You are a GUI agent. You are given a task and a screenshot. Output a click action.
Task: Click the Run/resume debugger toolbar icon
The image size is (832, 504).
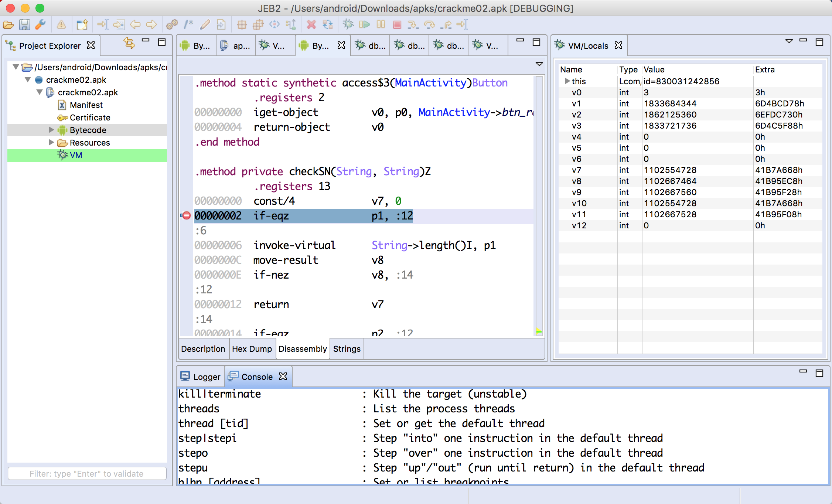364,25
